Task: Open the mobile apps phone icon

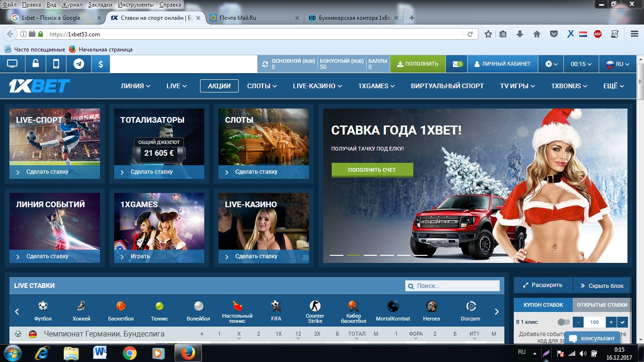Action: 57,64
